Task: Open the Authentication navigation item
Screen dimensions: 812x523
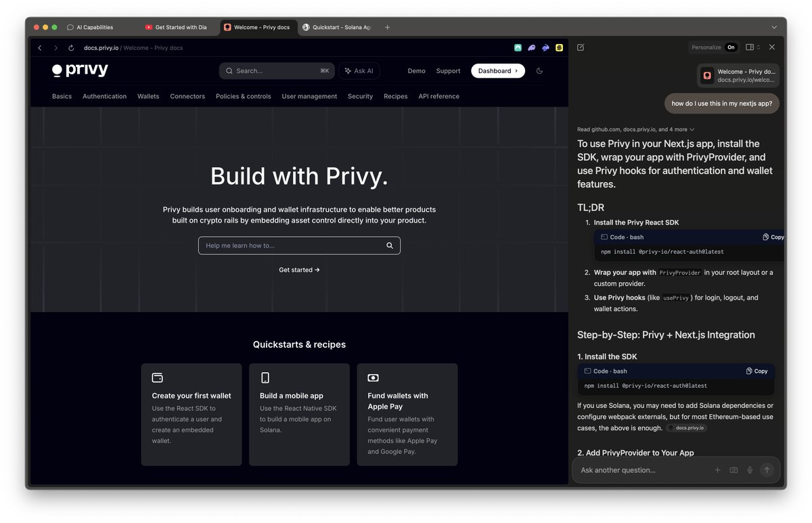Action: (x=104, y=96)
